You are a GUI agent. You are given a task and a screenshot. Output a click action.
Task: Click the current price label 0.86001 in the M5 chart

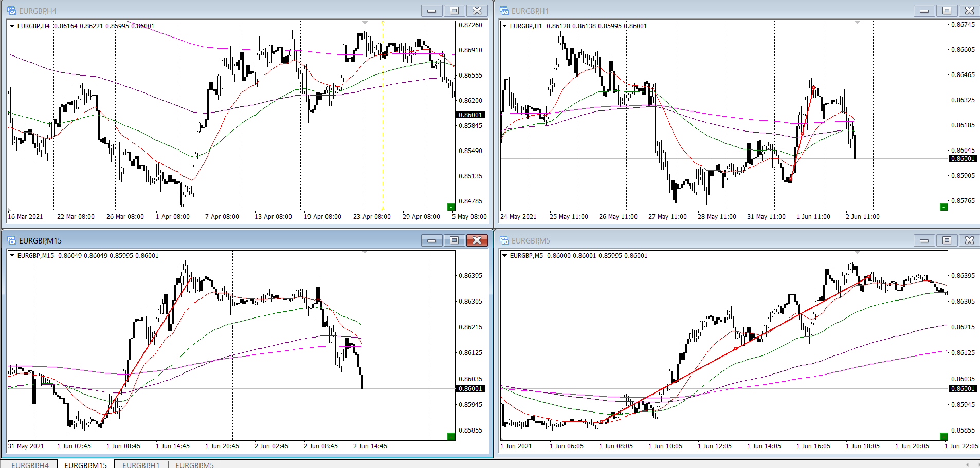point(963,388)
